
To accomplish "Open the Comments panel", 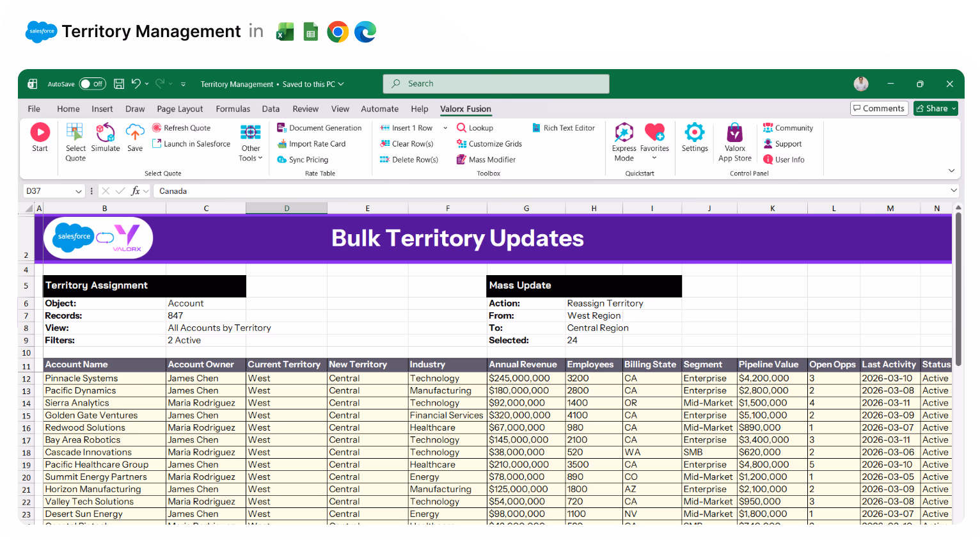I will coord(879,108).
